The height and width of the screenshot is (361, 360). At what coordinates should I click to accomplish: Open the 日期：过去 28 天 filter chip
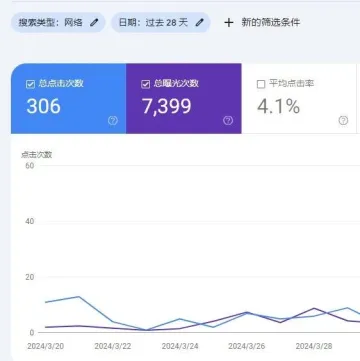point(161,23)
